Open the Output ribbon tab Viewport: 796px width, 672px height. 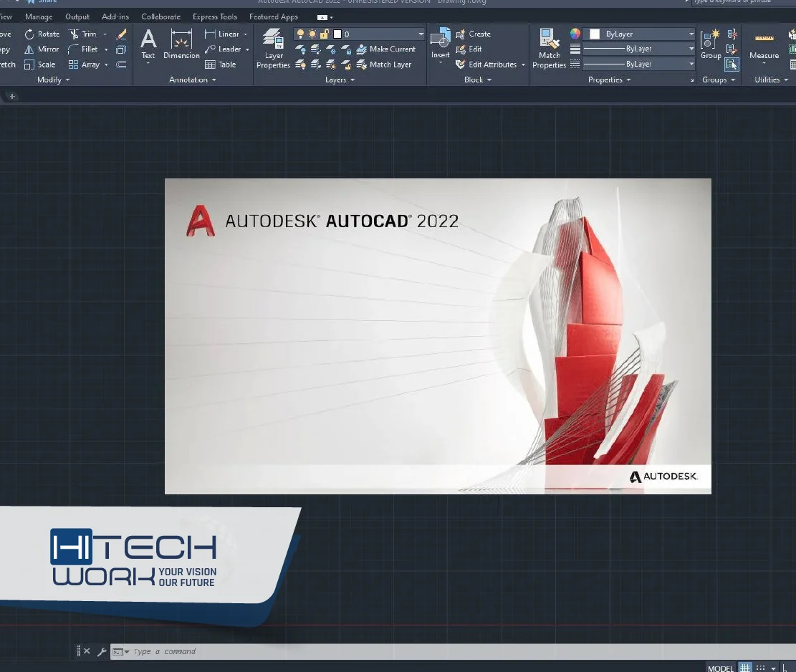point(77,16)
